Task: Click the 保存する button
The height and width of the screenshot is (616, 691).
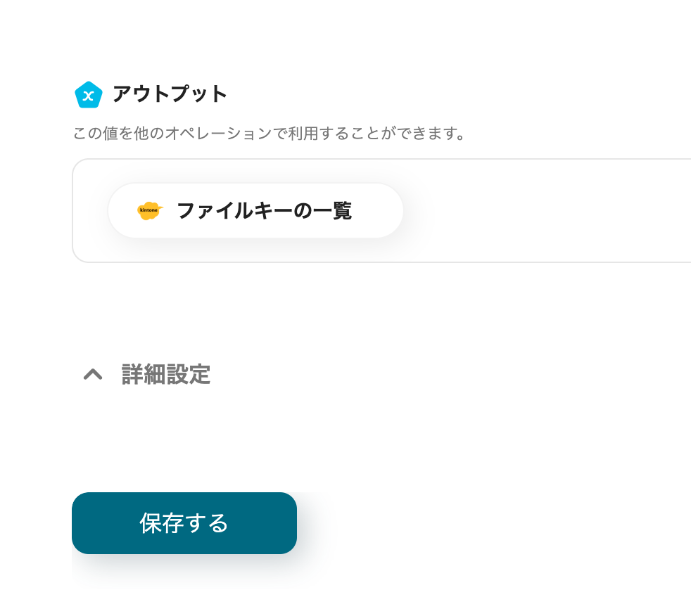Action: point(184,523)
